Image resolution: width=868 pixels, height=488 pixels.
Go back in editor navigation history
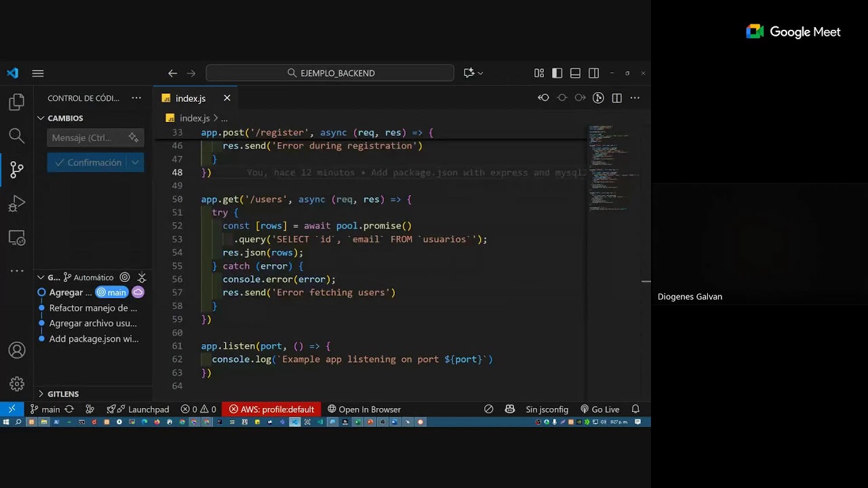tap(172, 73)
